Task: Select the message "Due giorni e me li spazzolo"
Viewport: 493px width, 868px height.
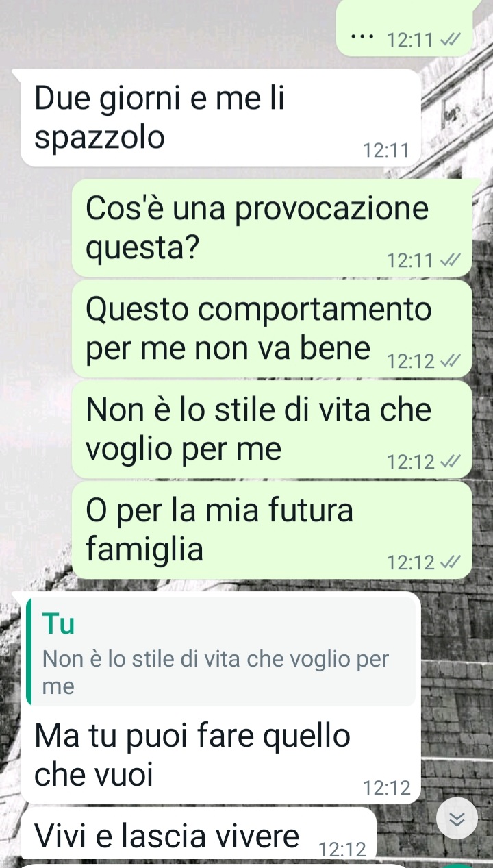Action: coord(220,118)
